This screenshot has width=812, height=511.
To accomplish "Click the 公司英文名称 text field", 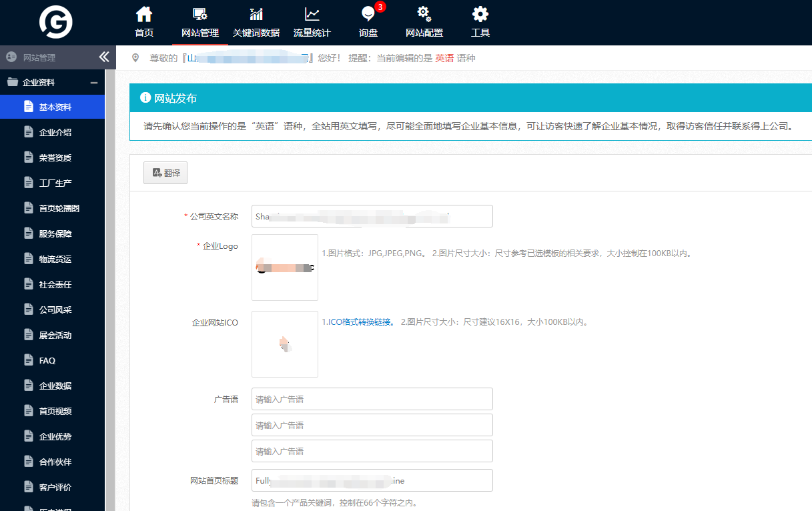I will click(372, 216).
